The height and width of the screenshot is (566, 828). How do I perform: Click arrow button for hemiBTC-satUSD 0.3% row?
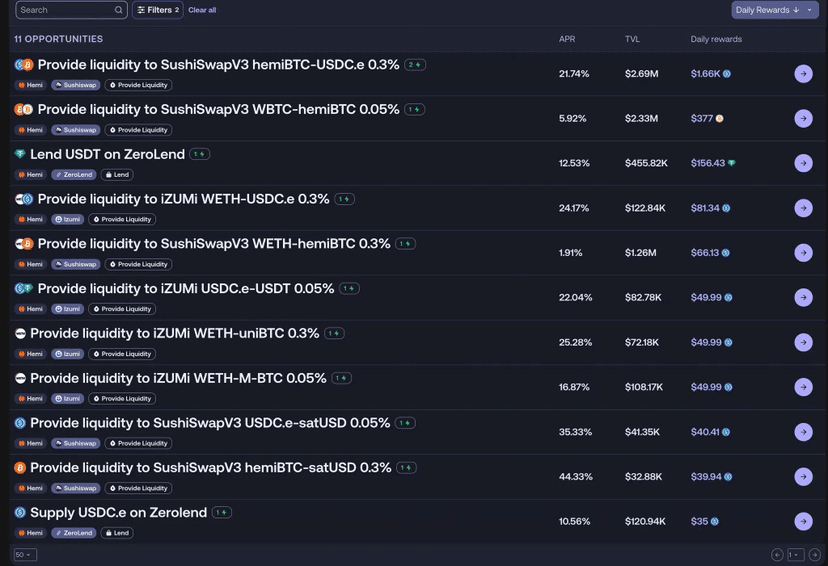803,477
